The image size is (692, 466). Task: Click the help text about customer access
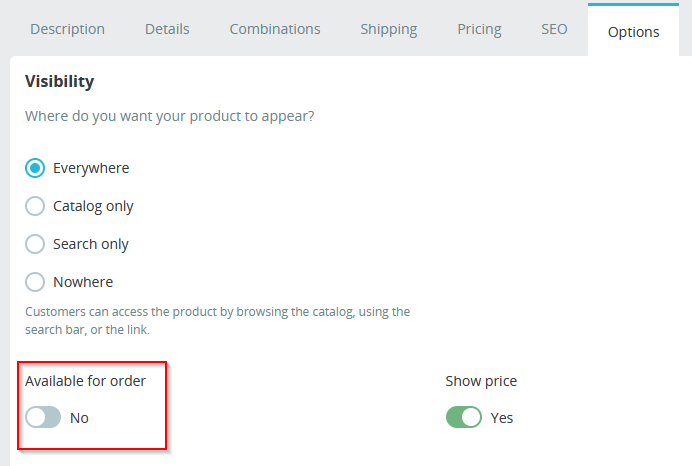[217, 320]
